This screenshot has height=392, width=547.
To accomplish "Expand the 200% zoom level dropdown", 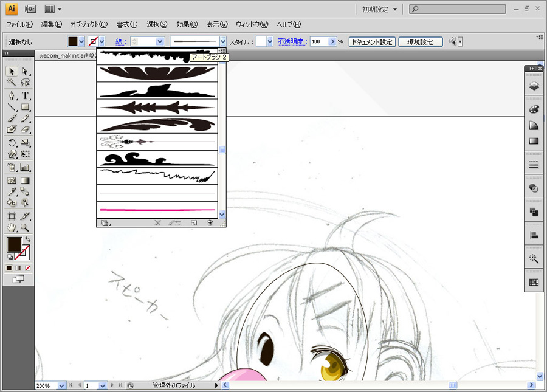I will [61, 385].
